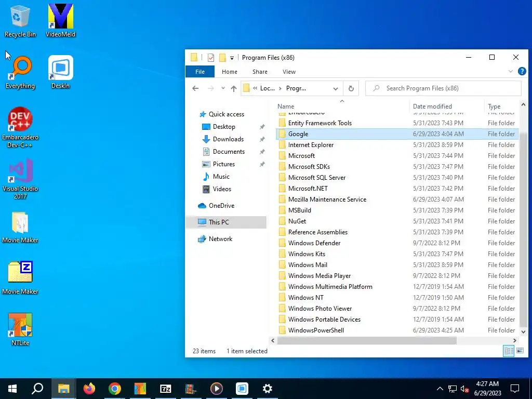Click the taskbar clock and date
Viewport: 532px width, 399px height.
(x=487, y=389)
